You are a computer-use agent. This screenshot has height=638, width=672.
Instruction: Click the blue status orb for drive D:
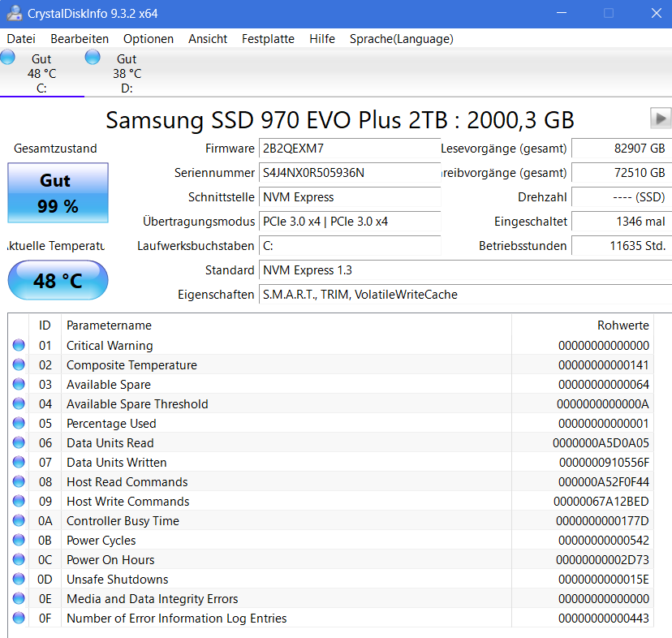pyautogui.click(x=93, y=57)
